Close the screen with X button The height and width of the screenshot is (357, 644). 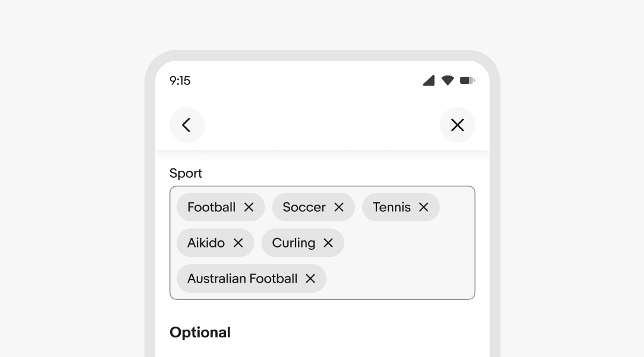coord(457,125)
